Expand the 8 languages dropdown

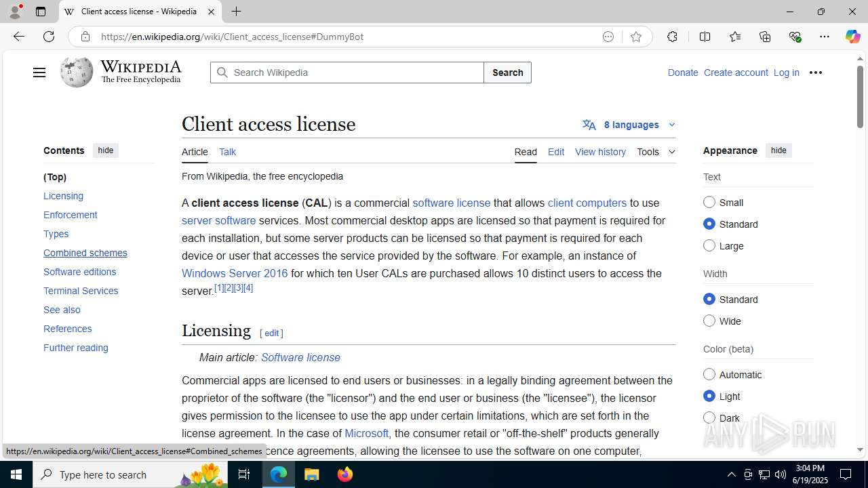(x=629, y=125)
